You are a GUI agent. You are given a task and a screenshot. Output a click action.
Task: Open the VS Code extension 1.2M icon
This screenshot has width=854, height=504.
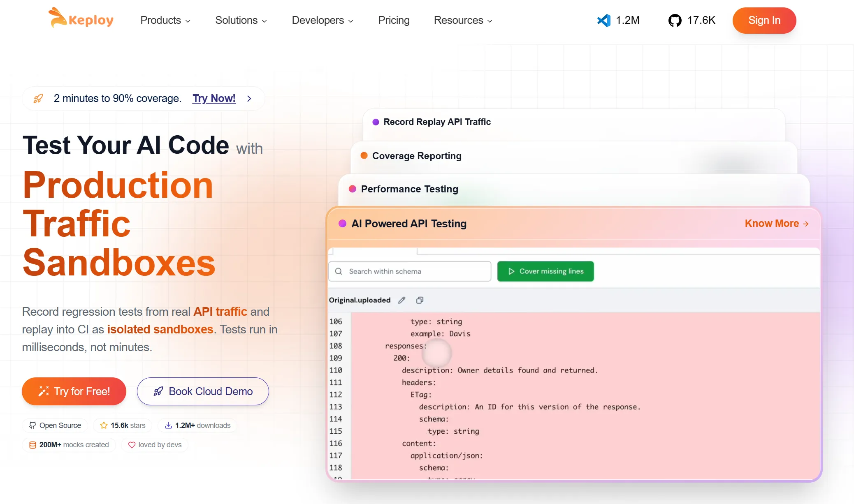tap(603, 20)
